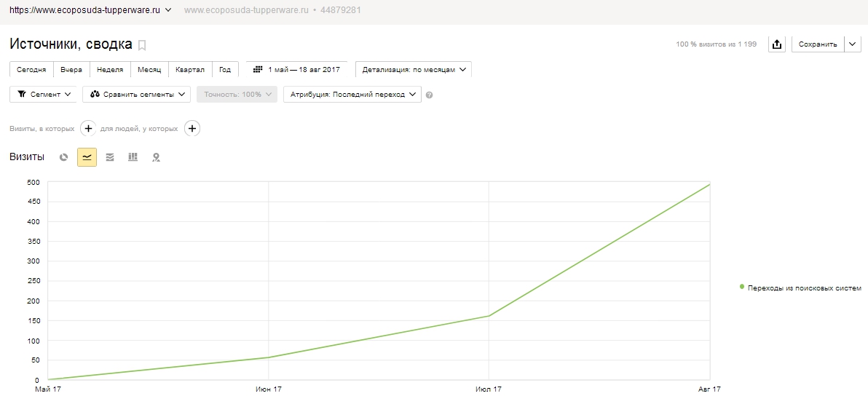868x404 pixels.
Task: Select the Неделя period tab
Action: [x=110, y=70]
